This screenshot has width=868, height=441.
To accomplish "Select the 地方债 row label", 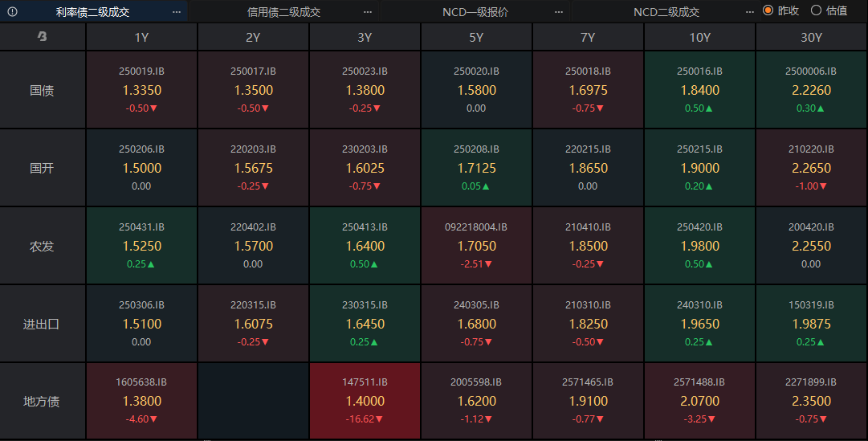I will (x=42, y=402).
